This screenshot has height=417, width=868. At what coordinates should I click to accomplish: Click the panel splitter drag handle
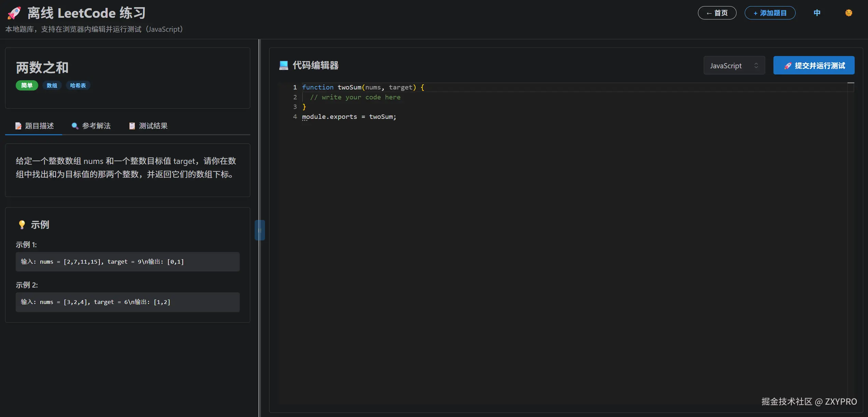(x=260, y=230)
